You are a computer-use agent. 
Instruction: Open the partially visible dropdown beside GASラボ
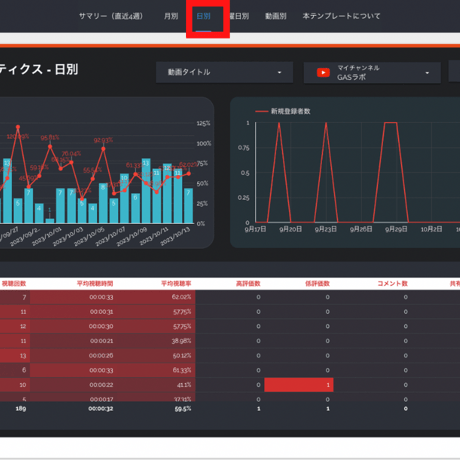pyautogui.click(x=454, y=71)
